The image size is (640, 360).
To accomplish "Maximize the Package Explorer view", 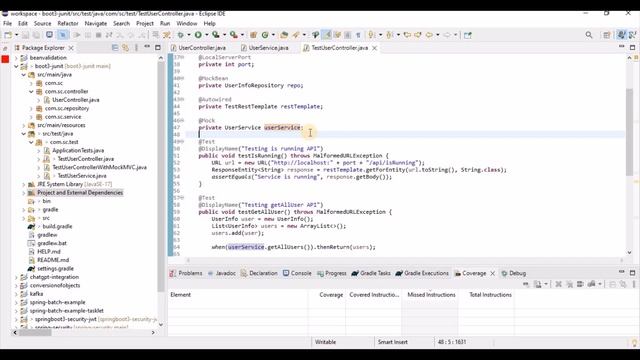I will coord(158,47).
